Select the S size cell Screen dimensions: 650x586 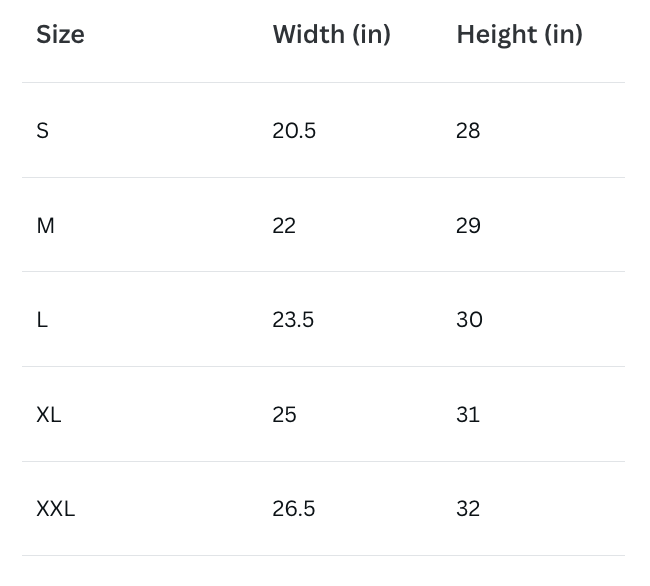pos(42,131)
